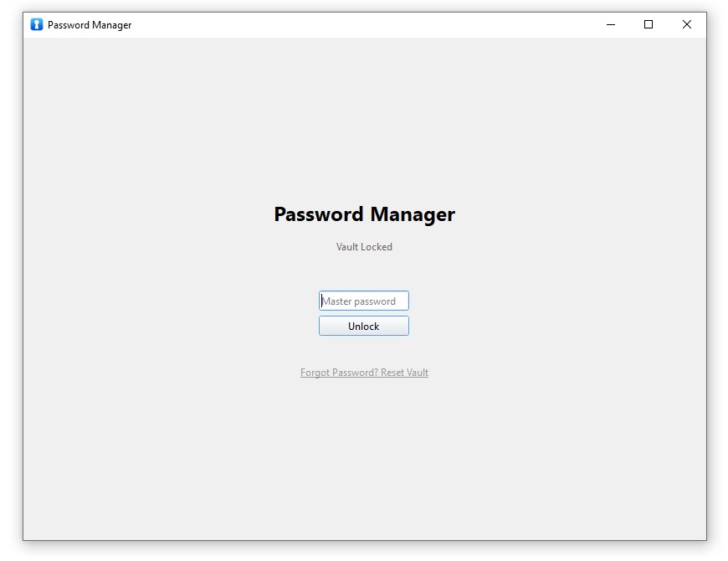Place the cursor in the Master password box
This screenshot has height=561, width=728.
[x=364, y=301]
